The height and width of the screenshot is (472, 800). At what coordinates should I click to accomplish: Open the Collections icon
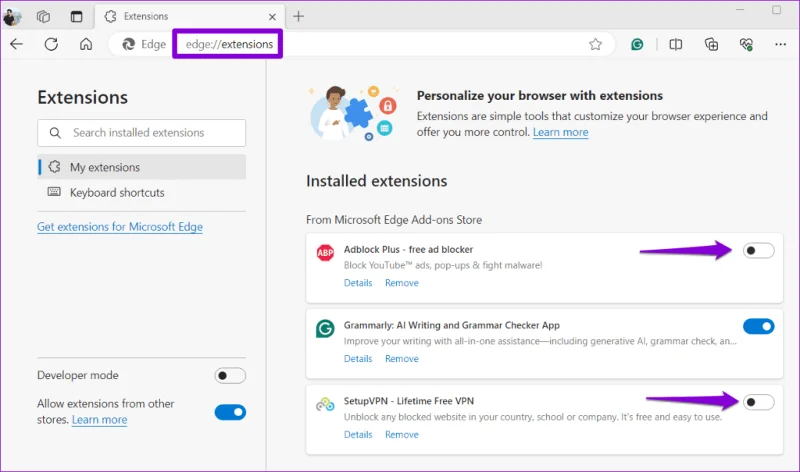click(711, 44)
